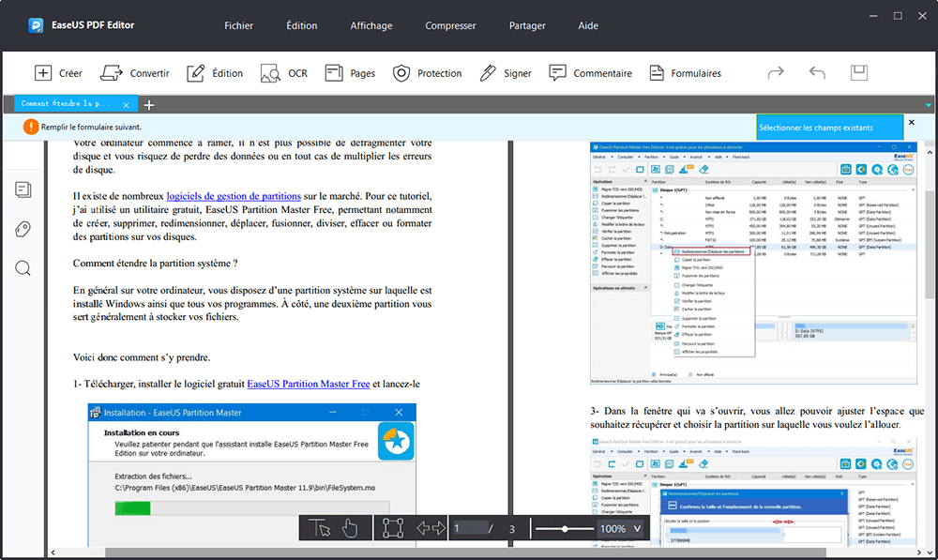The height and width of the screenshot is (560, 938).
Task: Open the Affichage menu
Action: 371,25
